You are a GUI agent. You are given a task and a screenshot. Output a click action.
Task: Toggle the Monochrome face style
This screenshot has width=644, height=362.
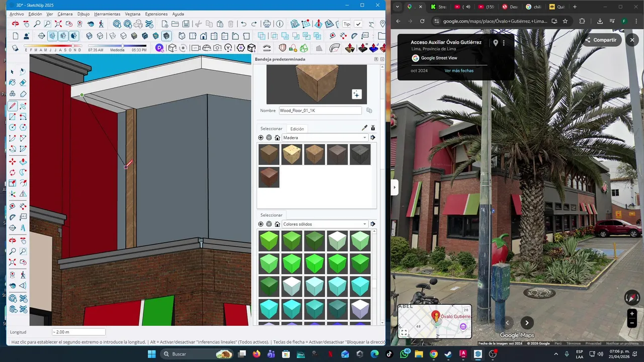[x=155, y=36]
